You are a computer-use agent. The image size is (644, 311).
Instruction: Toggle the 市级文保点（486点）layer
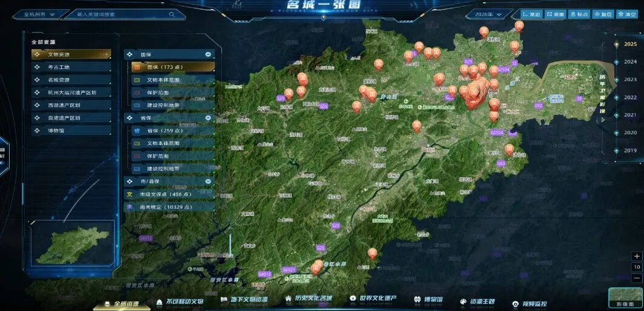[169, 194]
